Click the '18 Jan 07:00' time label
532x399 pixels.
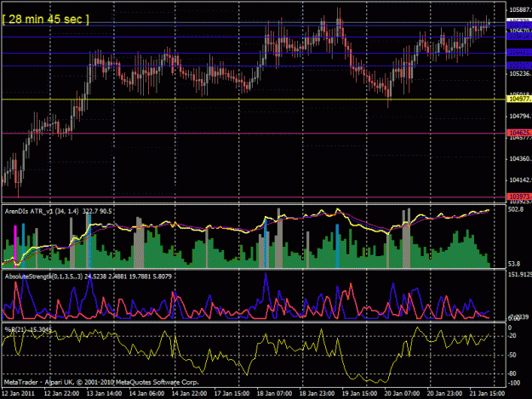(x=274, y=394)
